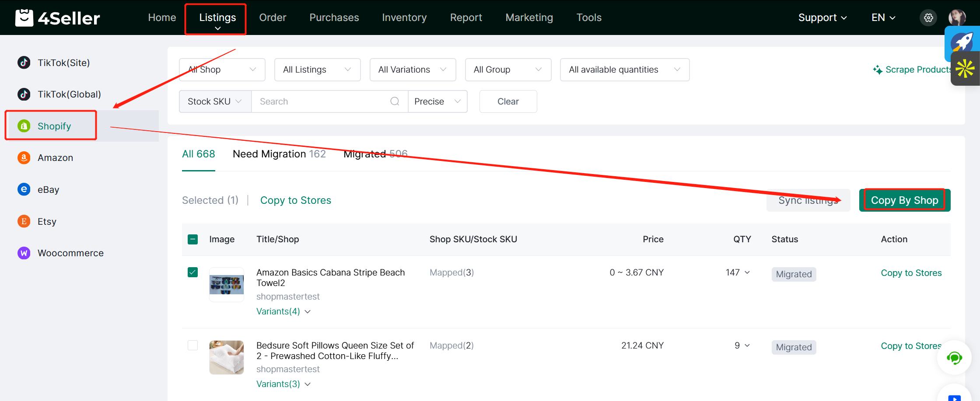Click the Woocommerce icon in sidebar
The image size is (980, 401).
point(24,253)
